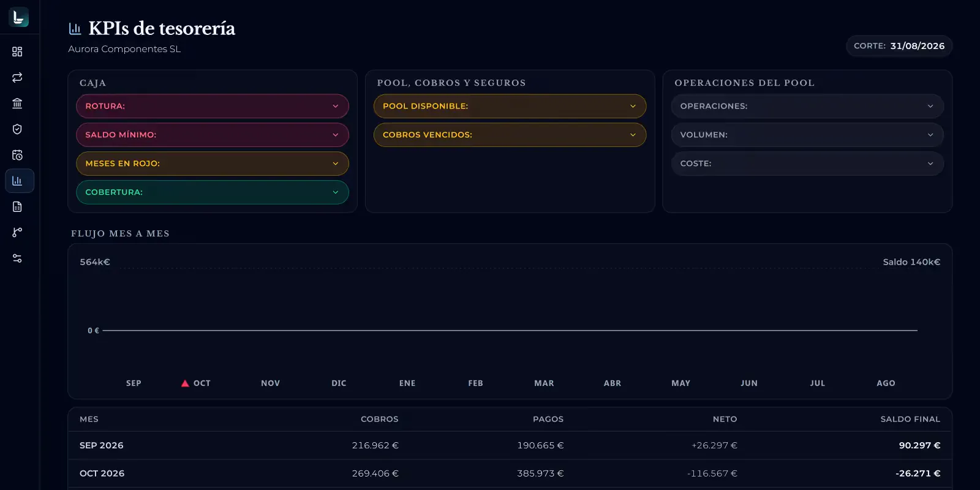This screenshot has width=980, height=490.
Task: Click the CORTE 31/08/2026 date pill
Action: (899, 46)
